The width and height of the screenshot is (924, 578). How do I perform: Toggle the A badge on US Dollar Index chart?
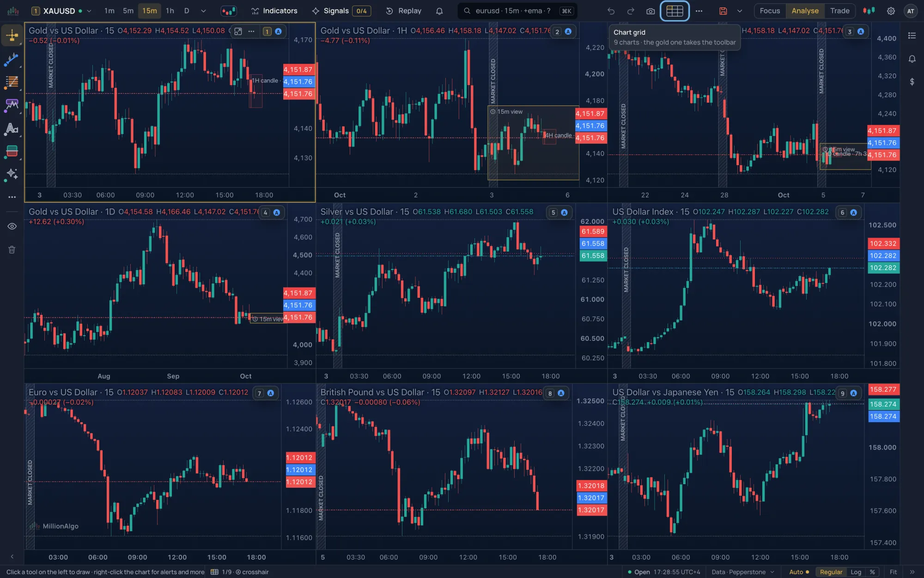[853, 213]
